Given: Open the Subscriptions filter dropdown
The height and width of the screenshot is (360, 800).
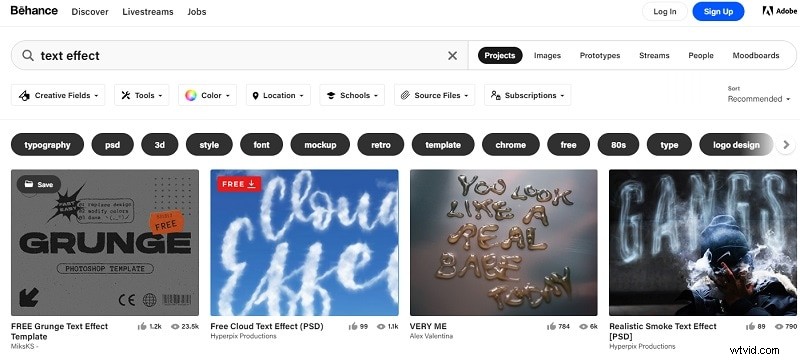Looking at the screenshot, I should point(528,95).
